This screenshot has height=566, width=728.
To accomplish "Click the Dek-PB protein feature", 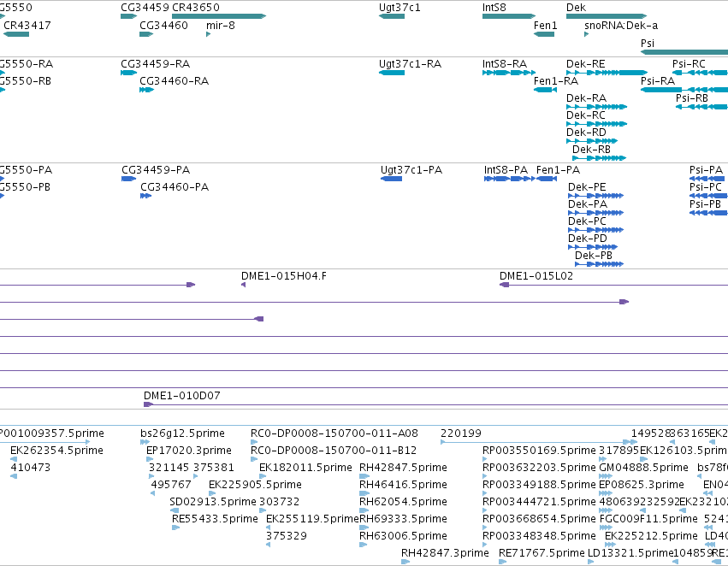I will coord(600,264).
